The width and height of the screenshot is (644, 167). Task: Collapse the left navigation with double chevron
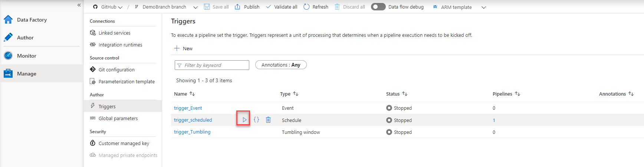(x=79, y=5)
